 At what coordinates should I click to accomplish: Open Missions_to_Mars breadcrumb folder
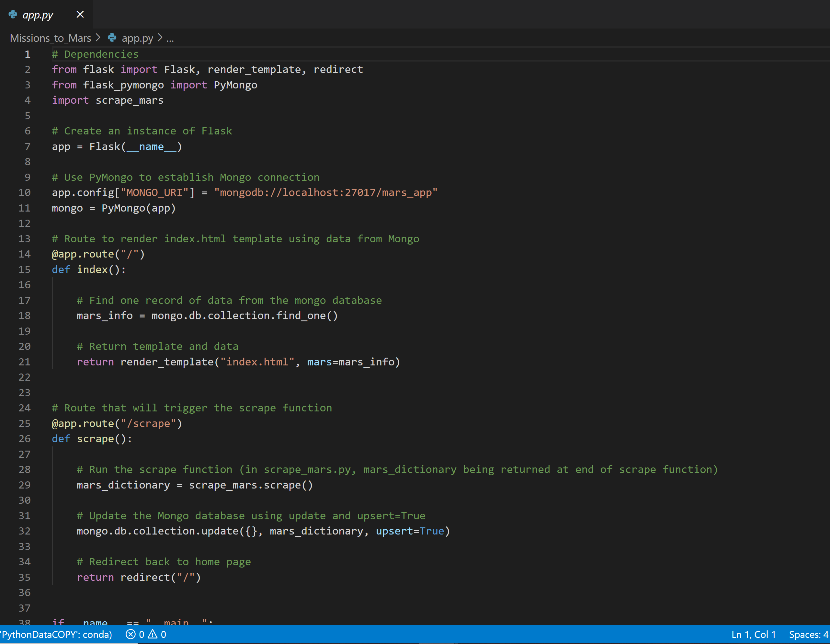(51, 38)
